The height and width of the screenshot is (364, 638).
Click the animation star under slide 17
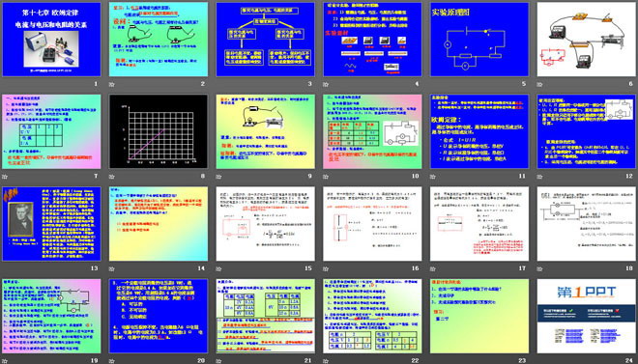(433, 268)
